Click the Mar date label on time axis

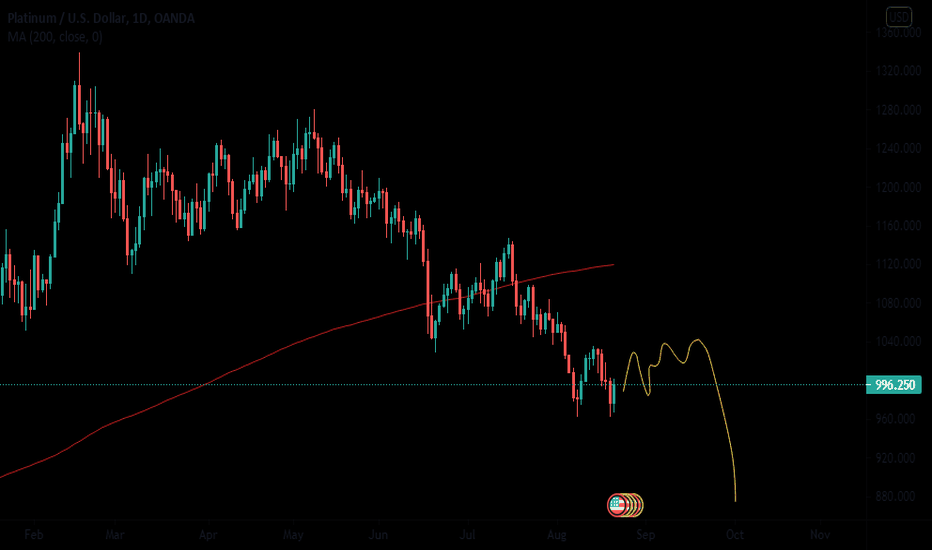click(115, 535)
